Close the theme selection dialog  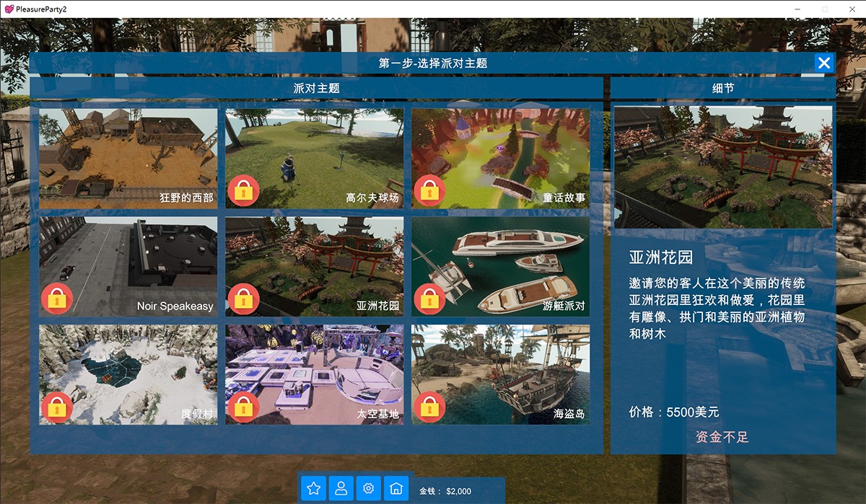[823, 63]
